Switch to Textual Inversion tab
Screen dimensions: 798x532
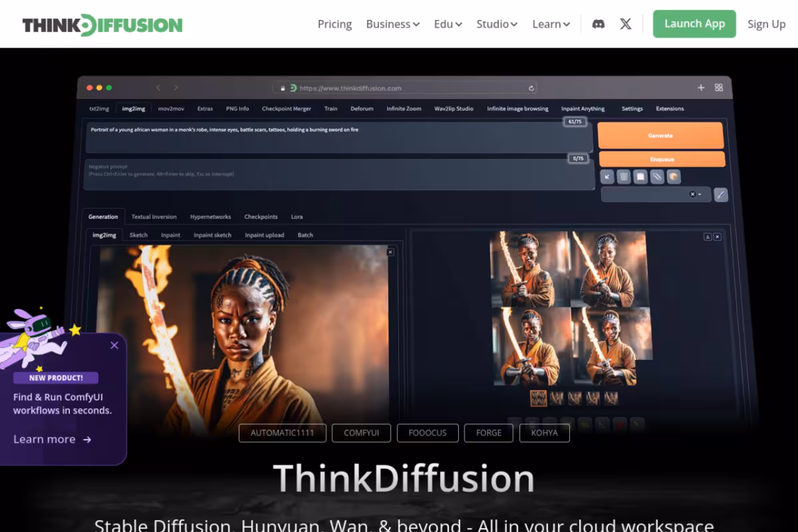click(x=154, y=217)
